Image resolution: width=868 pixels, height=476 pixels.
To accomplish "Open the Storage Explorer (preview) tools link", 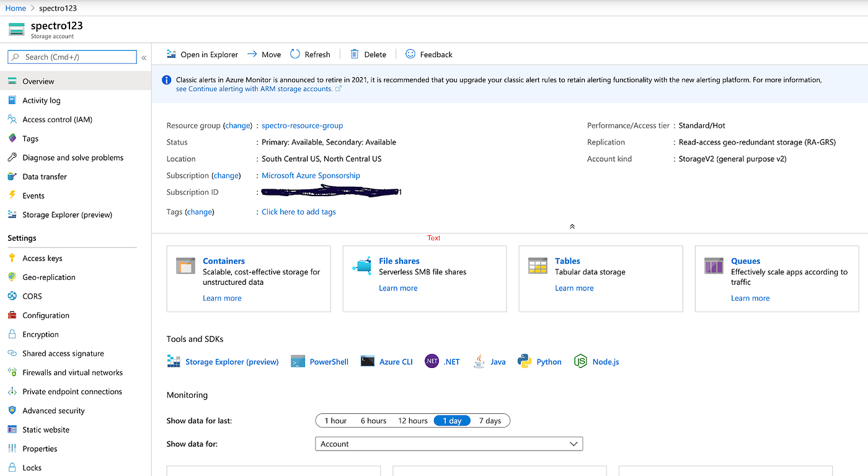I will pyautogui.click(x=232, y=362).
